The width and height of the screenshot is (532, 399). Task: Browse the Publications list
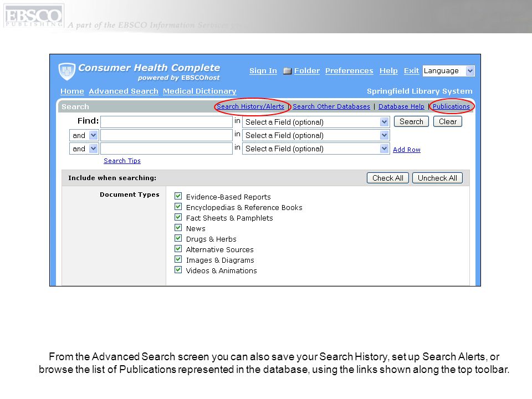click(x=451, y=106)
